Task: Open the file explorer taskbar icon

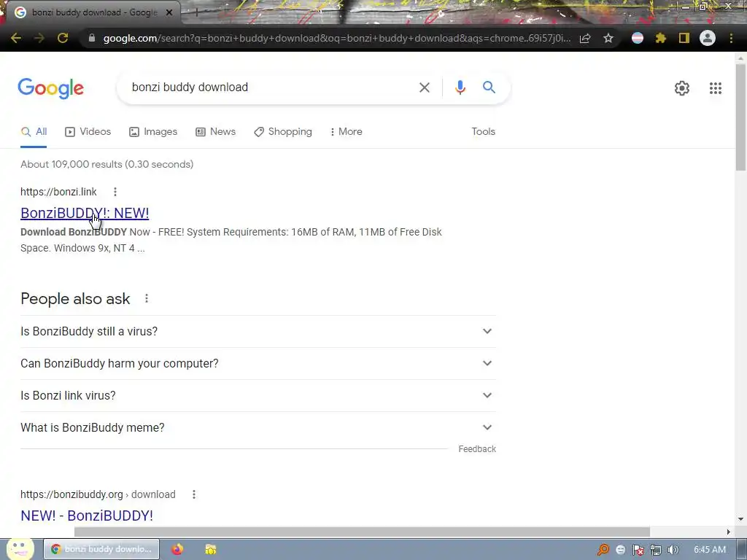Action: 211,549
